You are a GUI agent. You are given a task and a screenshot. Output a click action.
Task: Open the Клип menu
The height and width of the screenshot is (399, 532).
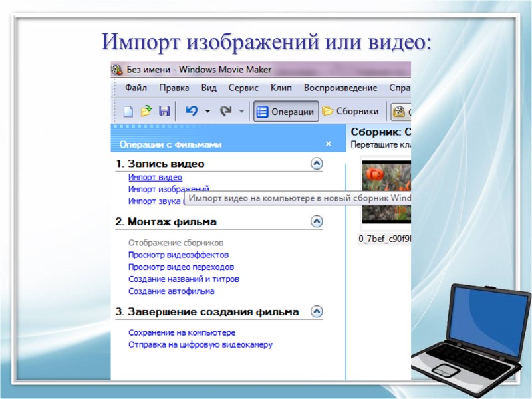point(281,88)
